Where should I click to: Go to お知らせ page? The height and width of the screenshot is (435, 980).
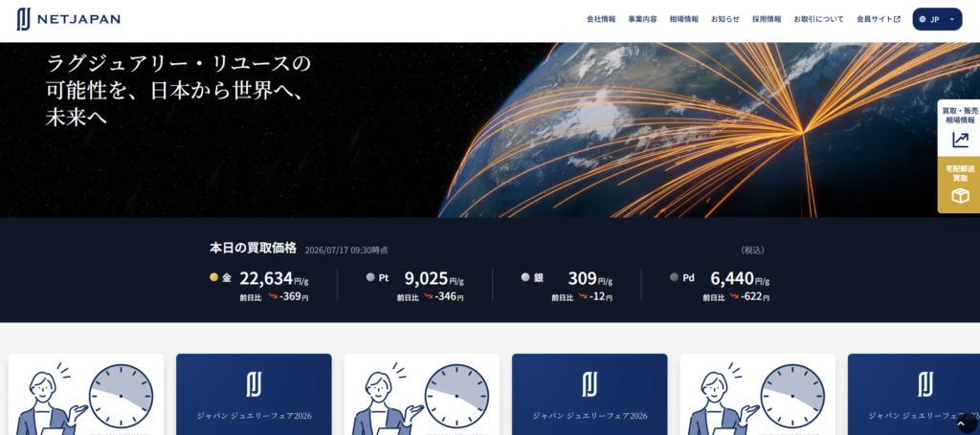(725, 19)
